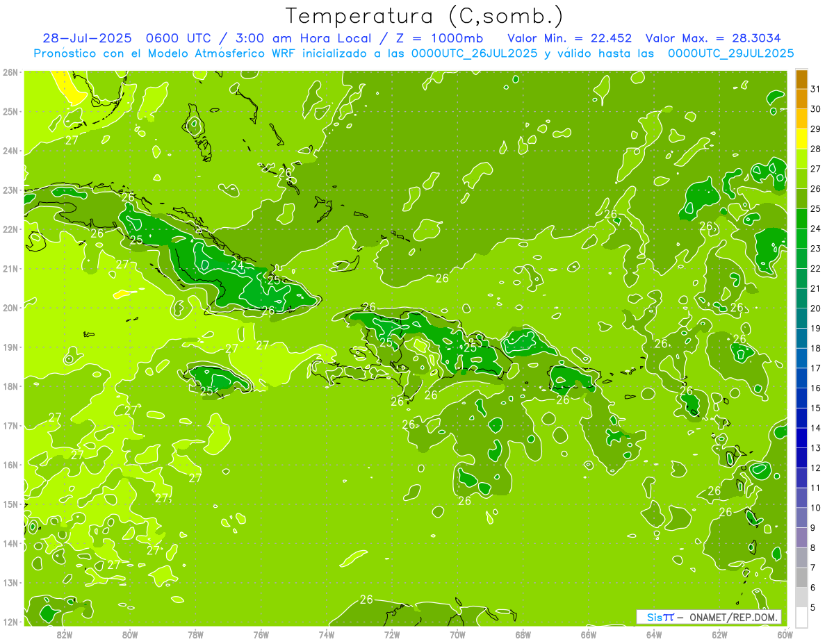
Task: Click the '68W' longitude axis label
Action: [523, 634]
